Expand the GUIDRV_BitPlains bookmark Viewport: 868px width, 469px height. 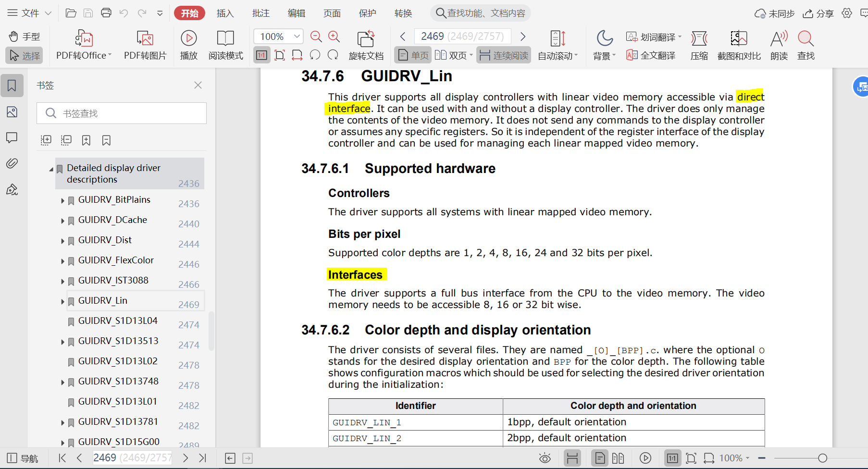[x=62, y=200]
